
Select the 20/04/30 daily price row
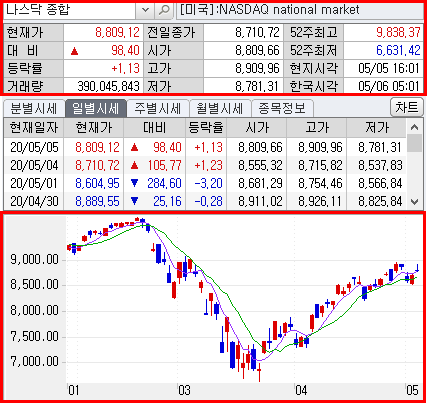click(x=205, y=201)
